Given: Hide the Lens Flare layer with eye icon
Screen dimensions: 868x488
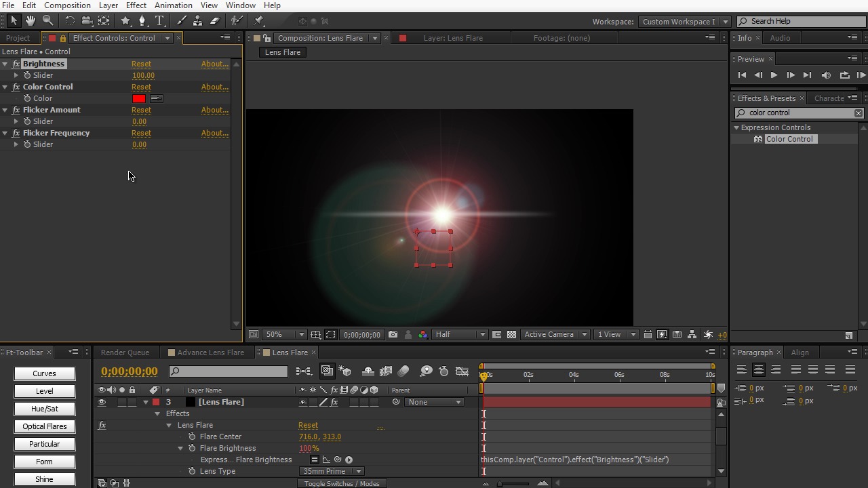Looking at the screenshot, I should [x=102, y=402].
